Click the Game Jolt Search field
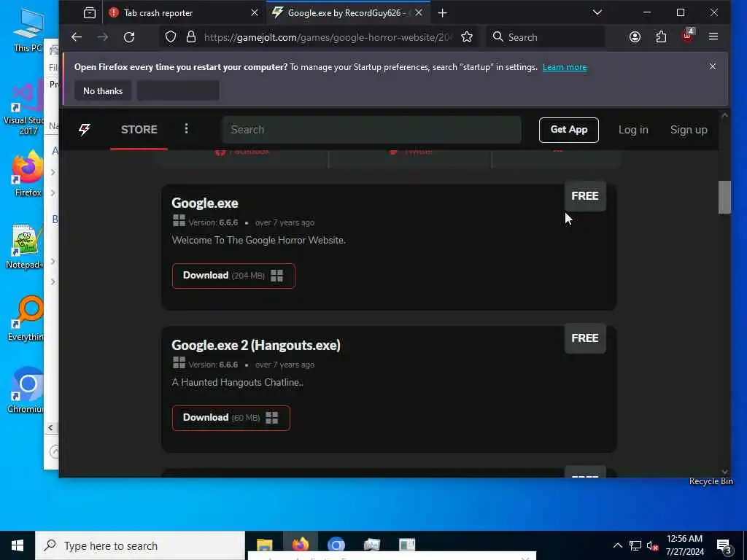Viewport: 747px width, 560px height. pos(371,130)
